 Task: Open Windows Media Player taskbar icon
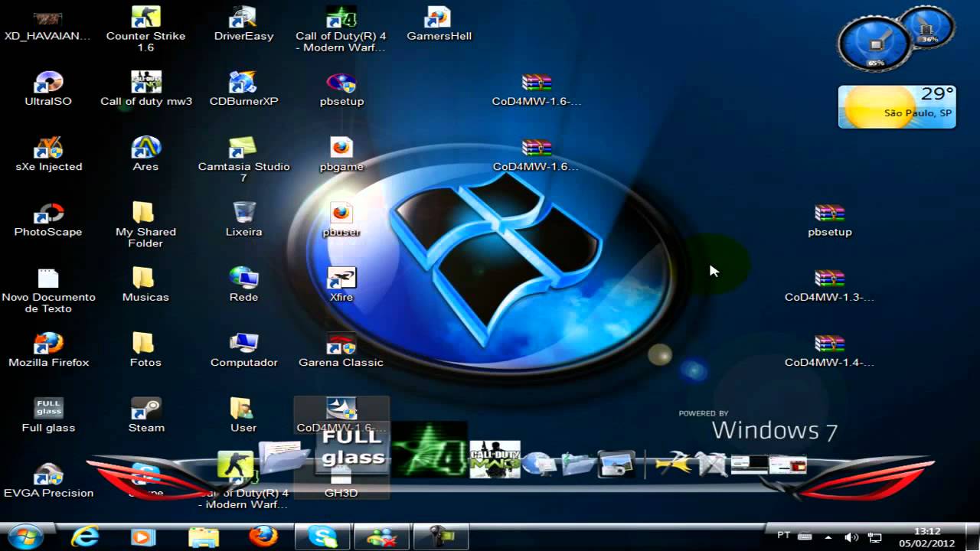[x=143, y=537]
